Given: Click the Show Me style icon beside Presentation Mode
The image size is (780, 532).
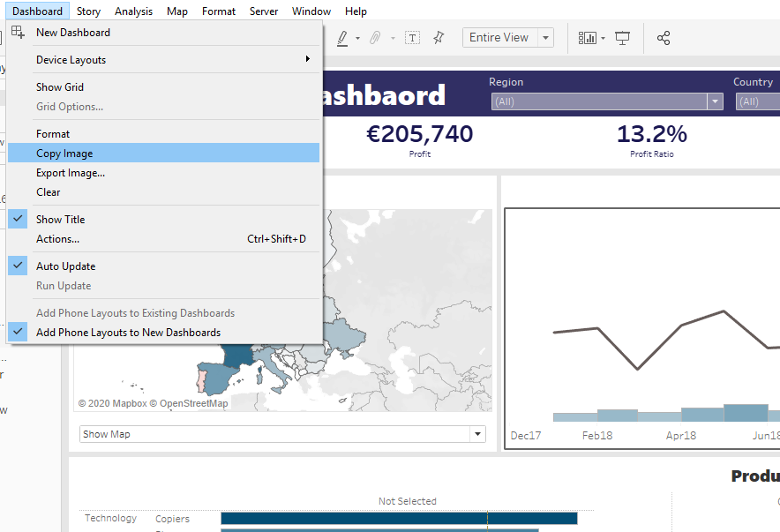Looking at the screenshot, I should [x=587, y=37].
